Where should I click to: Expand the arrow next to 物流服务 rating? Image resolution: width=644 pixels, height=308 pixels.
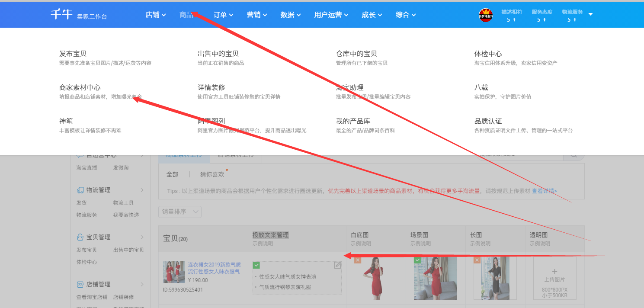point(590,15)
